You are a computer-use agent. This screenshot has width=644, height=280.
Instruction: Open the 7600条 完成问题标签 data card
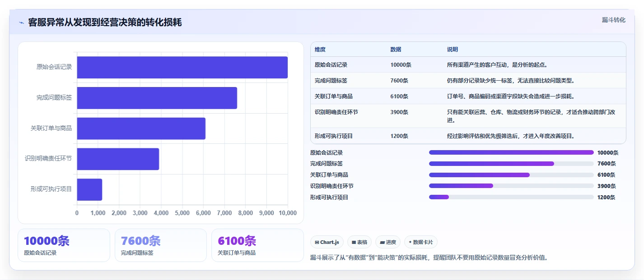[x=161, y=245]
